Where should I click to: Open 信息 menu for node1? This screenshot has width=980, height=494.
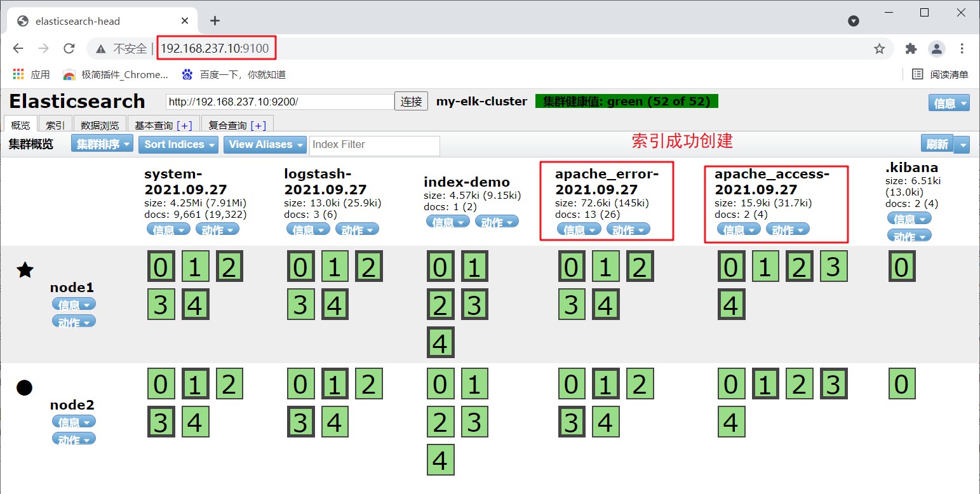[74, 304]
